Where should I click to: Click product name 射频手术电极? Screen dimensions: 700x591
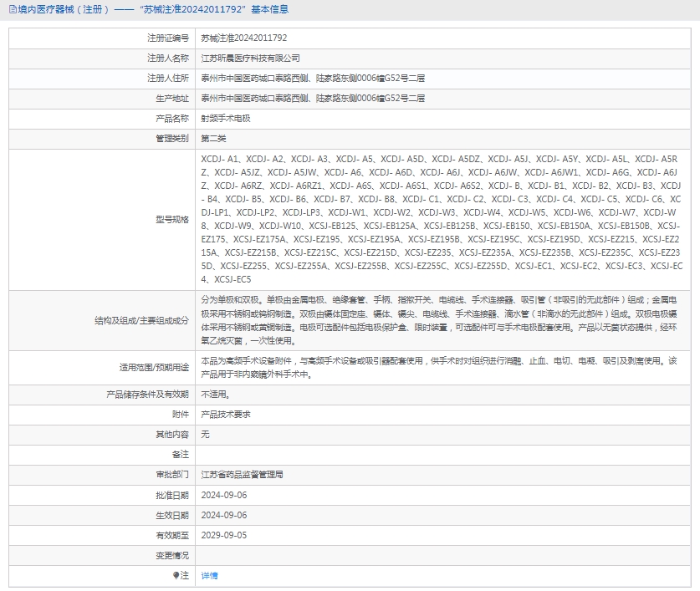(x=226, y=119)
